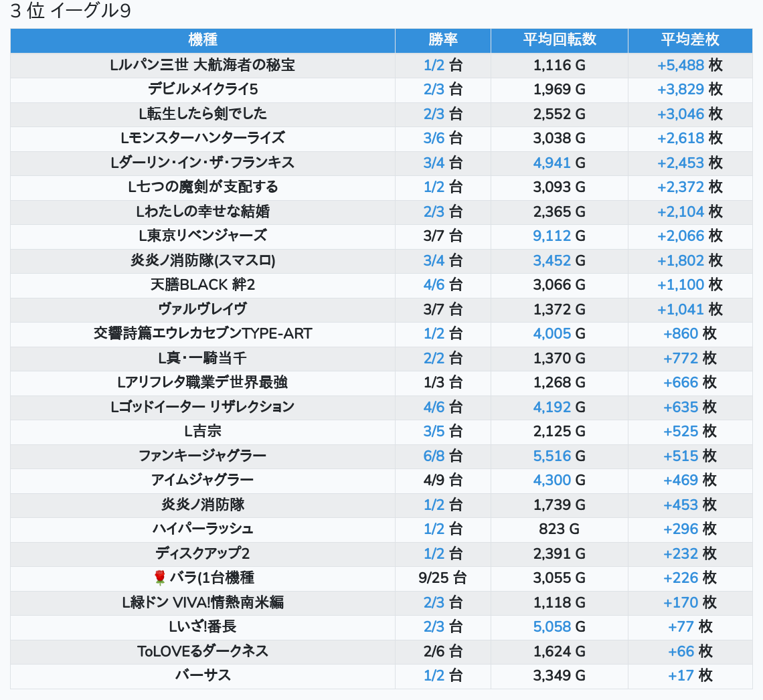Select the 3/5 台 win rate
The image size is (763, 700).
(x=443, y=431)
